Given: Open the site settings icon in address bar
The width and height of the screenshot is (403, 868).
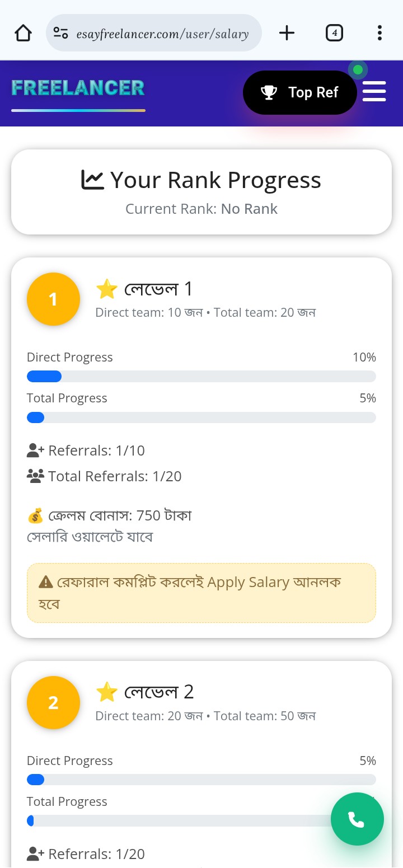Looking at the screenshot, I should [x=60, y=33].
